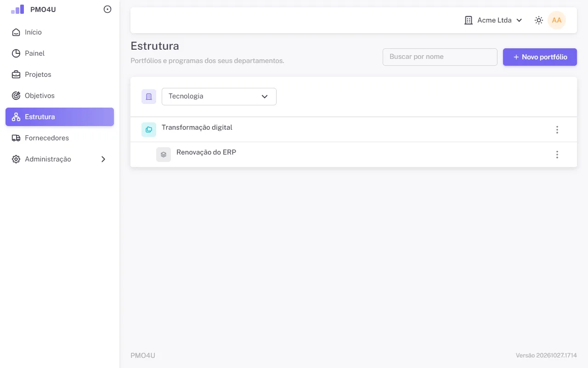Click the department building icon

tap(149, 97)
